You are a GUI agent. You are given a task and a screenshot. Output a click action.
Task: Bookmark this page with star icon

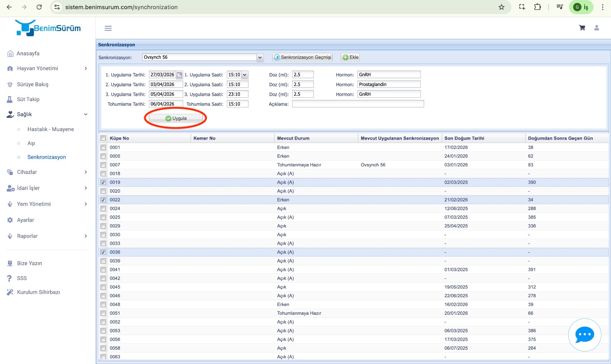(501, 7)
